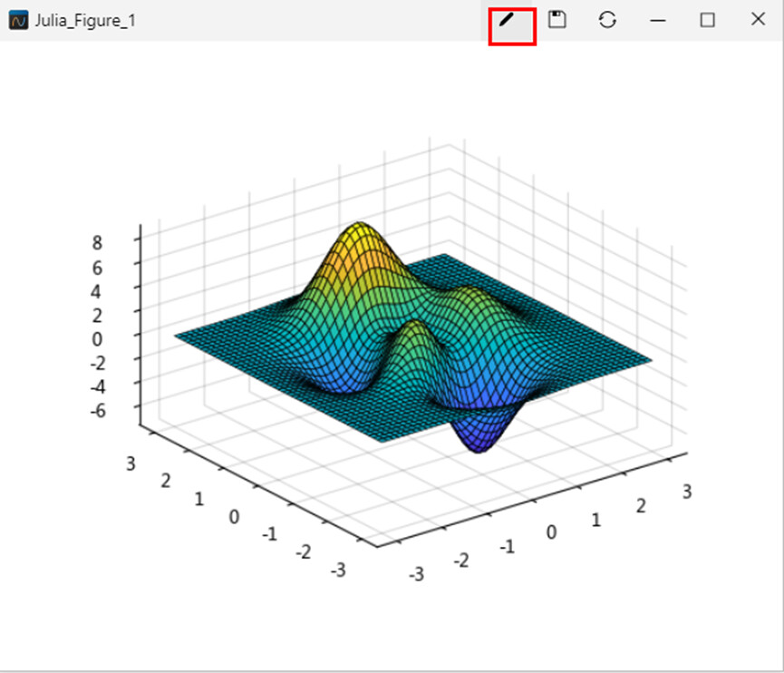Close the Julia_Figure_1 window
The height and width of the screenshot is (673, 784).
(758, 20)
